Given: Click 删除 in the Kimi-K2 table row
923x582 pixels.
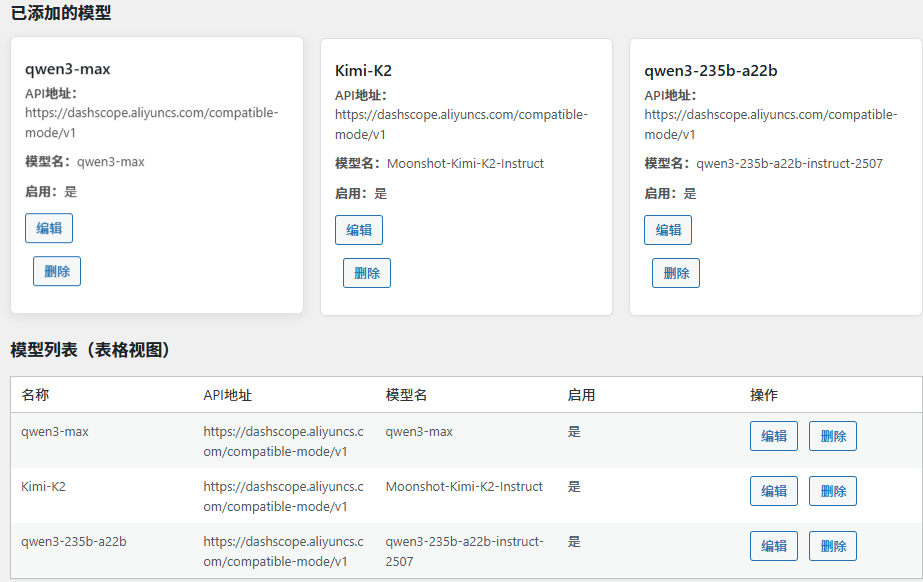Looking at the screenshot, I should pyautogui.click(x=833, y=491).
